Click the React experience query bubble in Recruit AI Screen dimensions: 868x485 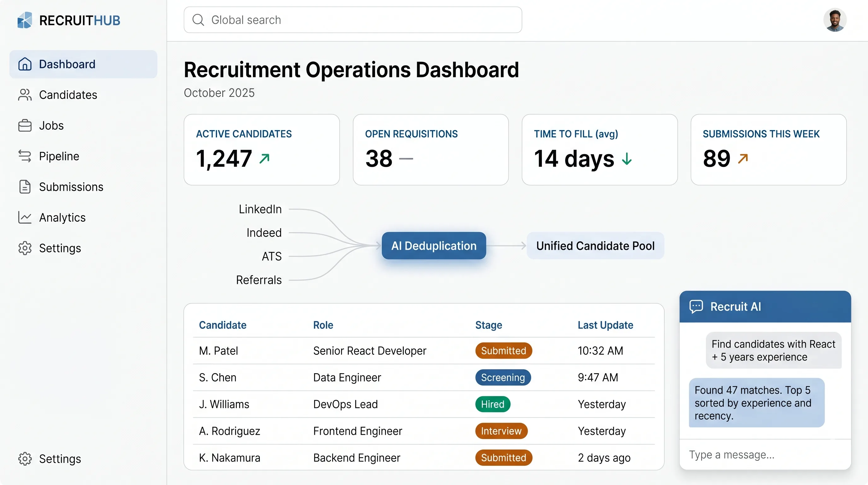coord(773,350)
